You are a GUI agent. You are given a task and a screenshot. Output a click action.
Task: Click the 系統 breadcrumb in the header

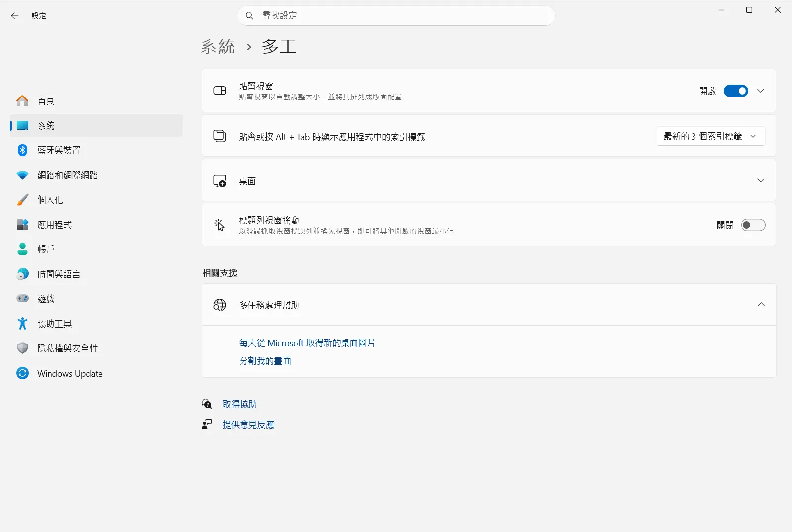tap(218, 47)
